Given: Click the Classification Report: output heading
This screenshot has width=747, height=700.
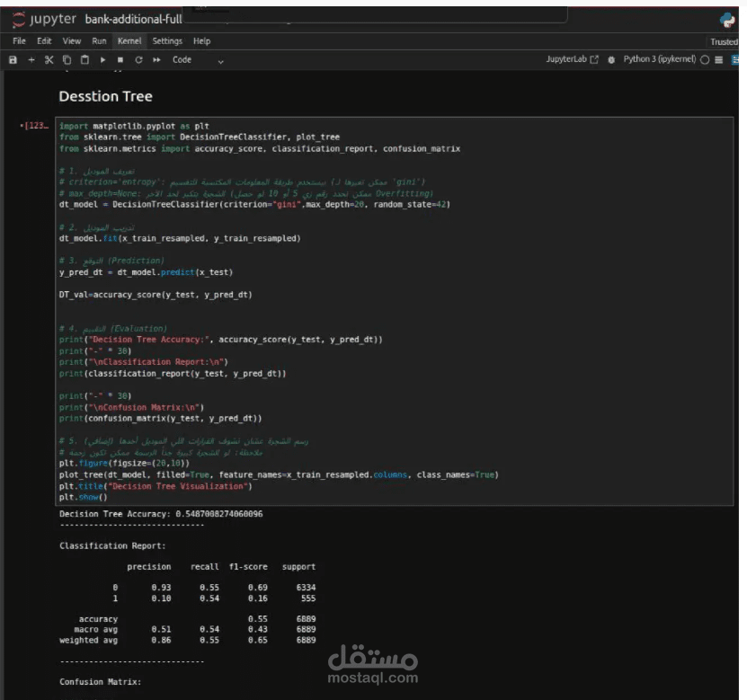Looking at the screenshot, I should tap(112, 546).
